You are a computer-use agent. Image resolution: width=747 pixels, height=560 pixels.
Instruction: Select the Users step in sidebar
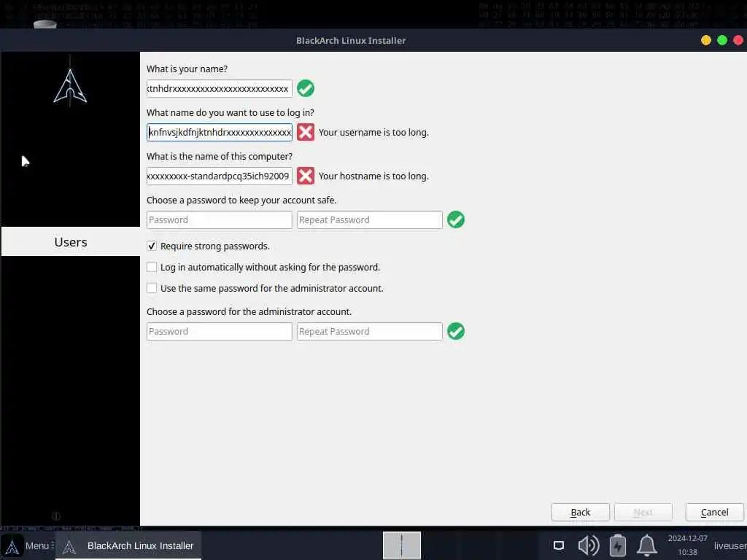tap(71, 242)
